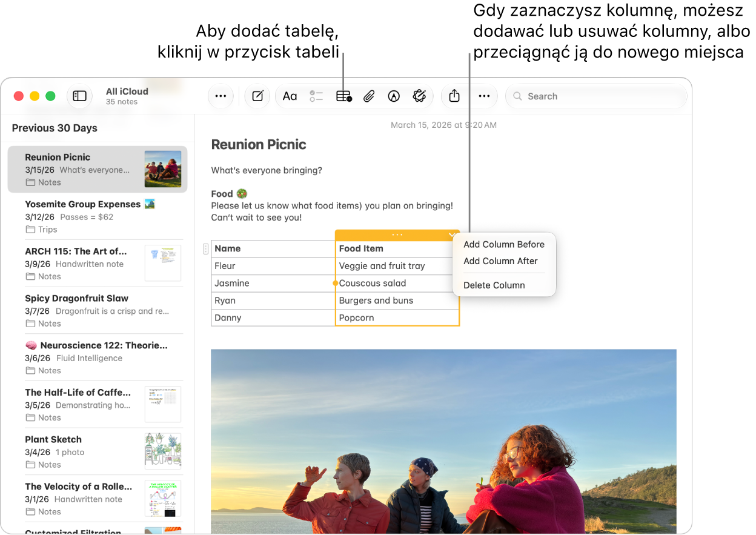This screenshot has width=756, height=535.
Task: Click the Food Item header cell
Action: click(397, 248)
